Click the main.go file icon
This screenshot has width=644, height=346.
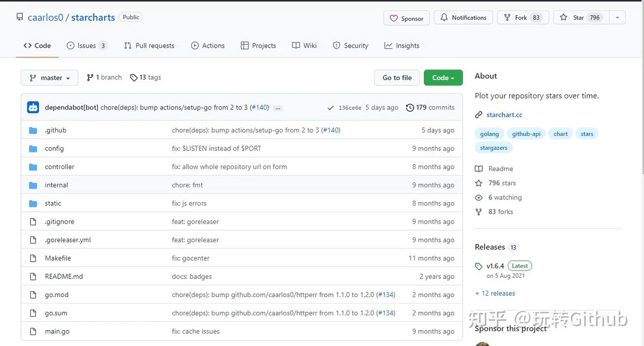pos(33,331)
